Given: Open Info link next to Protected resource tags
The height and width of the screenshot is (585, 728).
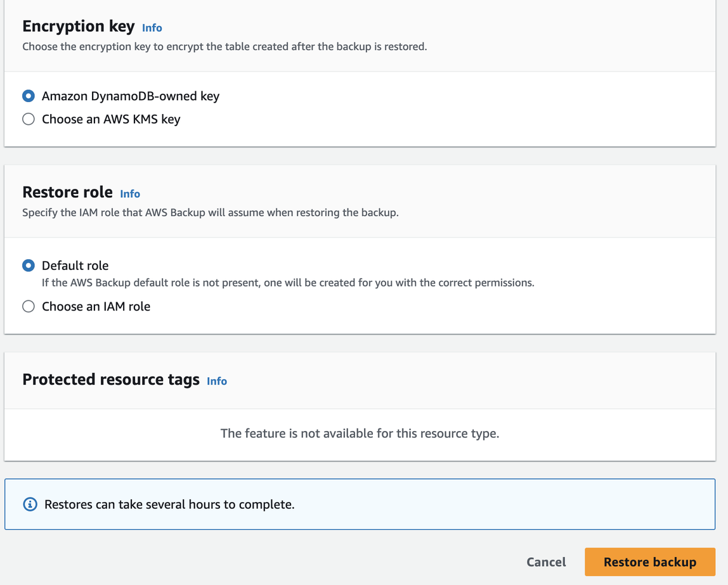Looking at the screenshot, I should click(217, 382).
